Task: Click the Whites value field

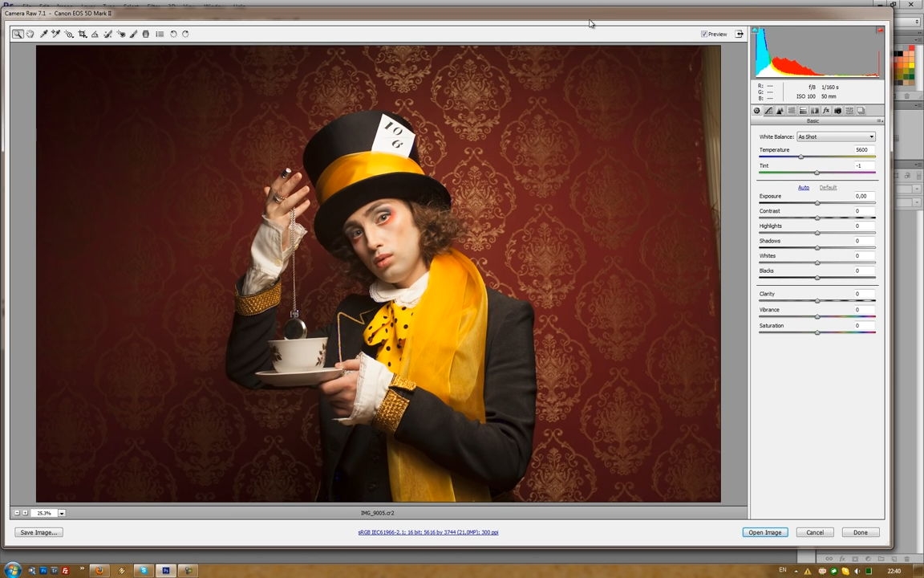Action: point(864,256)
